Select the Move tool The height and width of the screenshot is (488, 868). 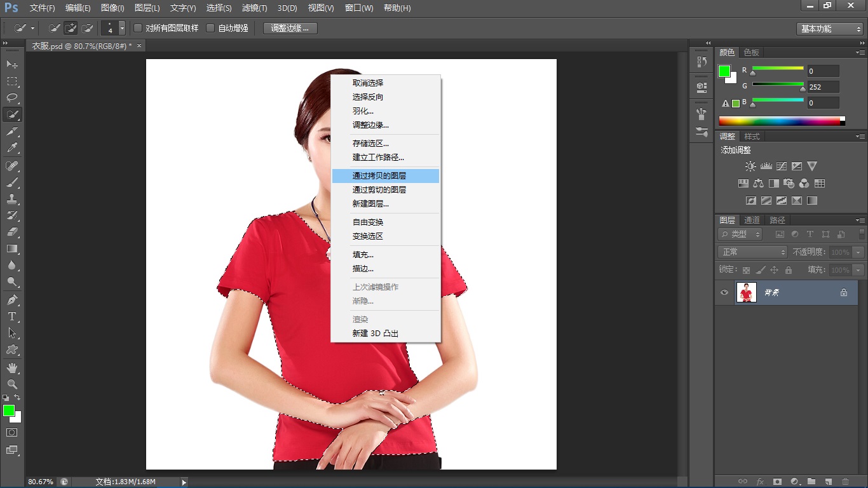pos(12,65)
